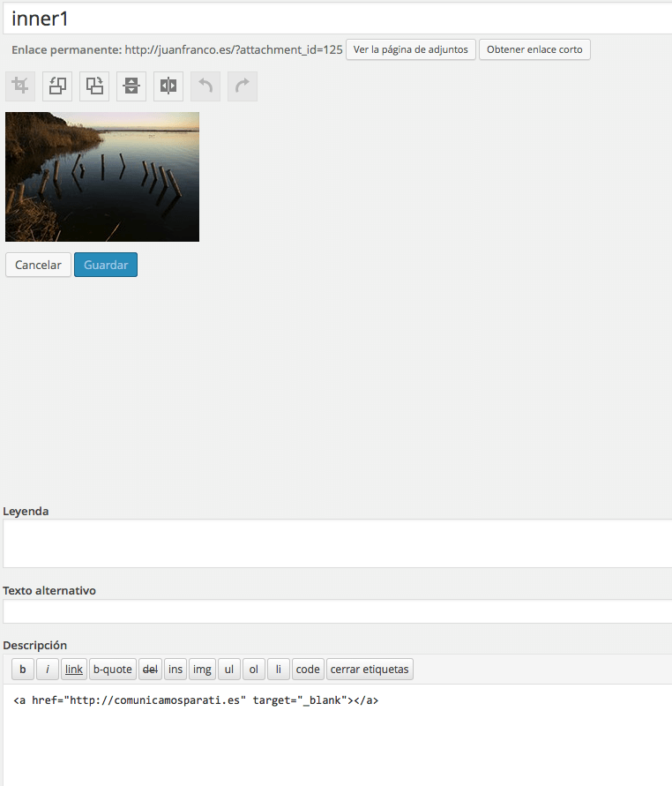Viewport: 672px width, 786px height.
Task: Flip the image vertically
Action: pyautogui.click(x=131, y=86)
